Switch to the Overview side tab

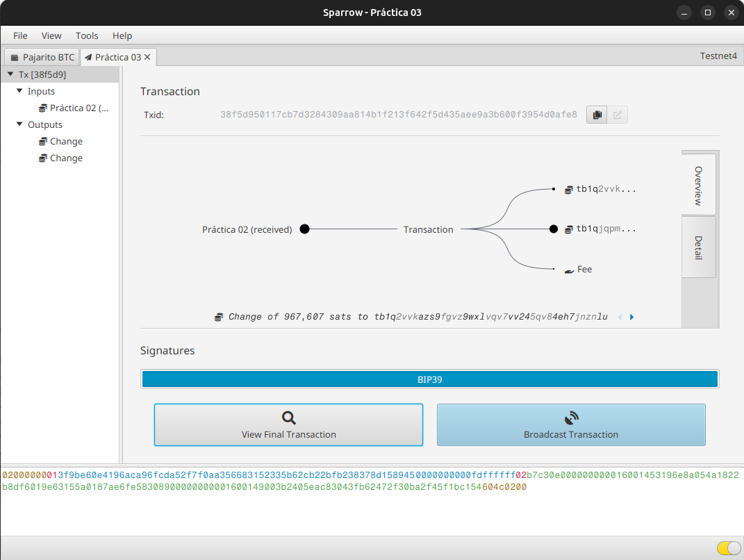pos(698,185)
